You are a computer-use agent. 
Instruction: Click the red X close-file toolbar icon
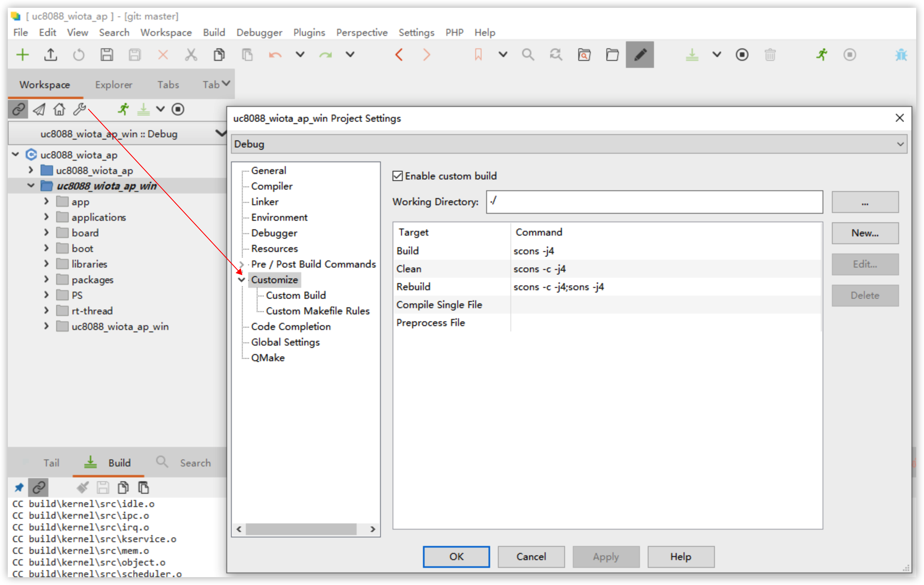163,55
